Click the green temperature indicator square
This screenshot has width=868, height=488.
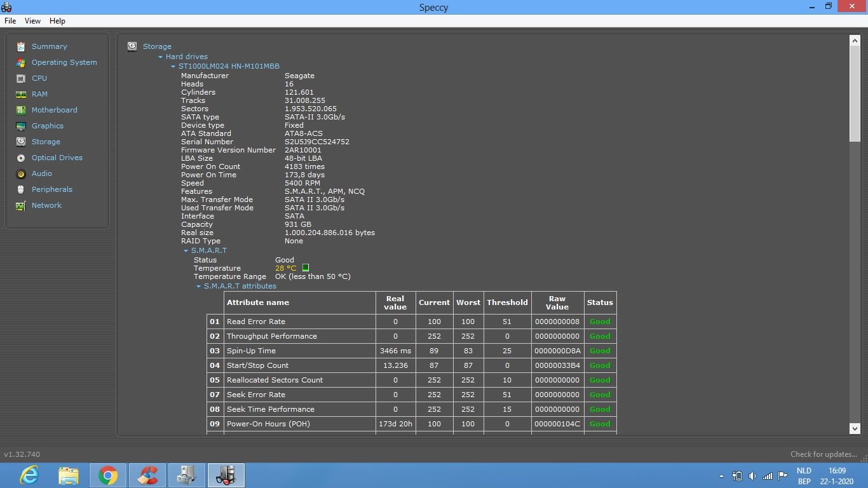pos(306,268)
